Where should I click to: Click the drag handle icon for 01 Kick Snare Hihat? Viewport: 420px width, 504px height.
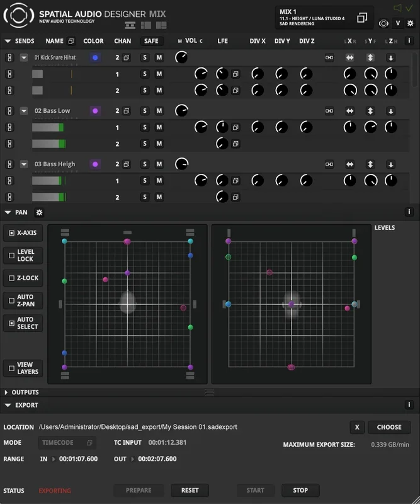(x=9, y=57)
